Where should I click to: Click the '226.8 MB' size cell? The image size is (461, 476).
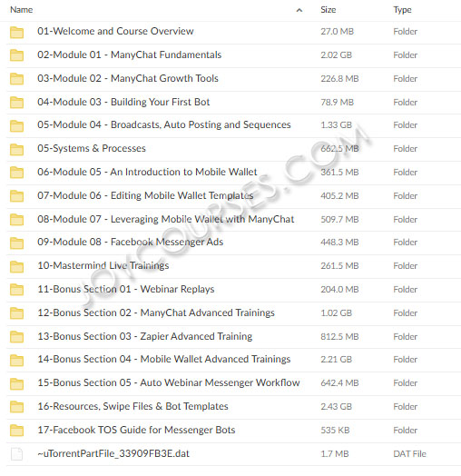tap(339, 79)
